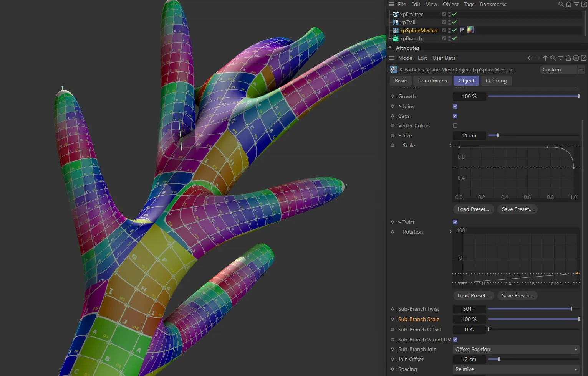Click Load Preset under the Scale curve
The height and width of the screenshot is (376, 588).
(x=473, y=209)
